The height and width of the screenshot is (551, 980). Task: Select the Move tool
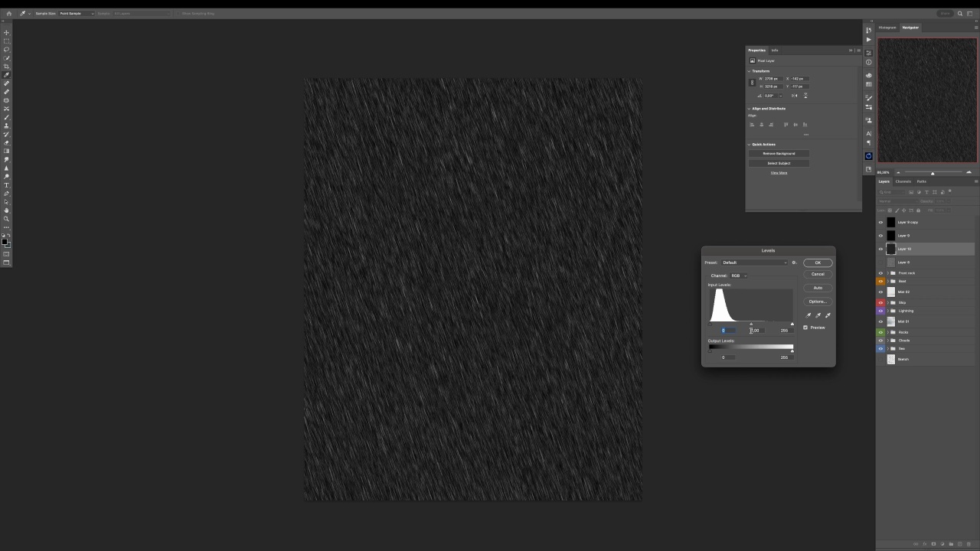pyautogui.click(x=7, y=32)
